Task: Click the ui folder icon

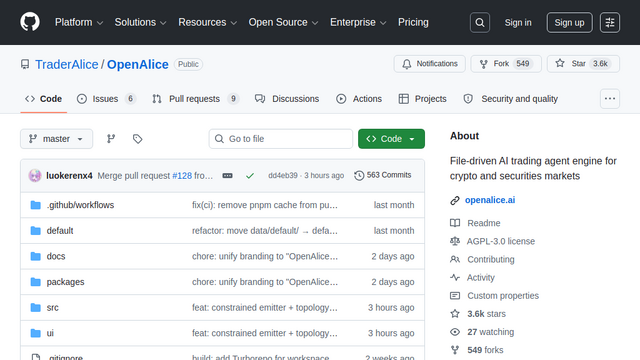Action: pyautogui.click(x=36, y=333)
